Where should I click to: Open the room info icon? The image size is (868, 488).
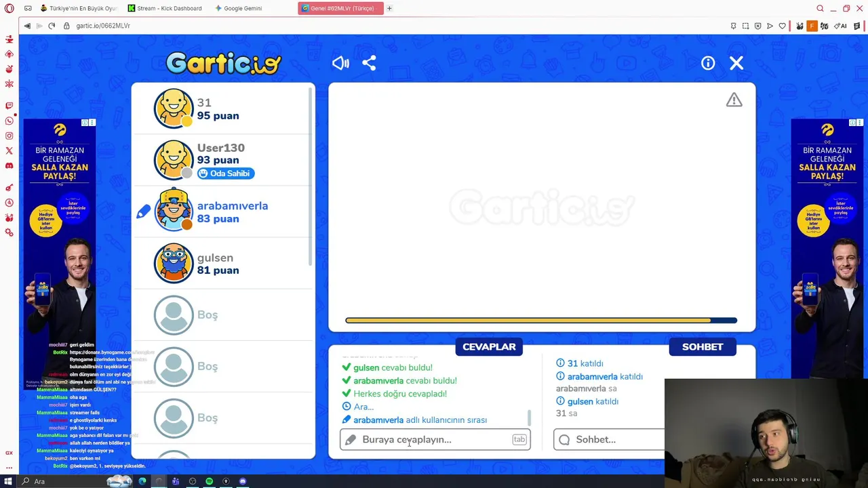(x=708, y=63)
